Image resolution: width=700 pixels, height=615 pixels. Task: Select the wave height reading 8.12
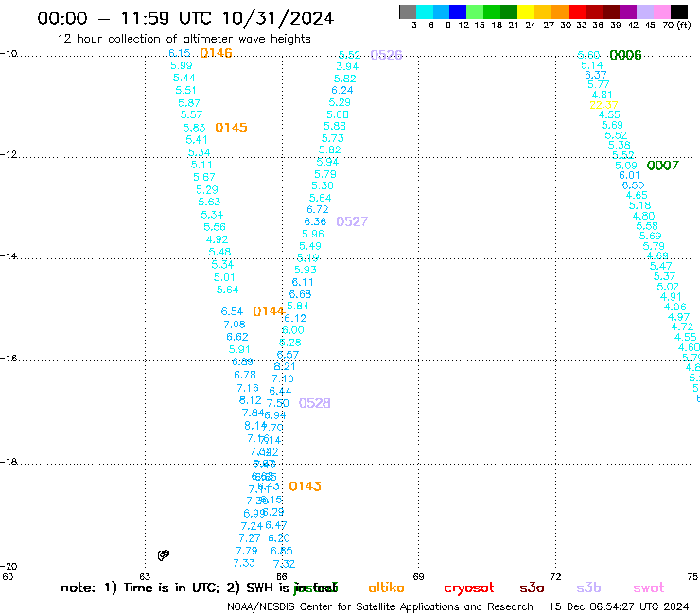point(251,400)
